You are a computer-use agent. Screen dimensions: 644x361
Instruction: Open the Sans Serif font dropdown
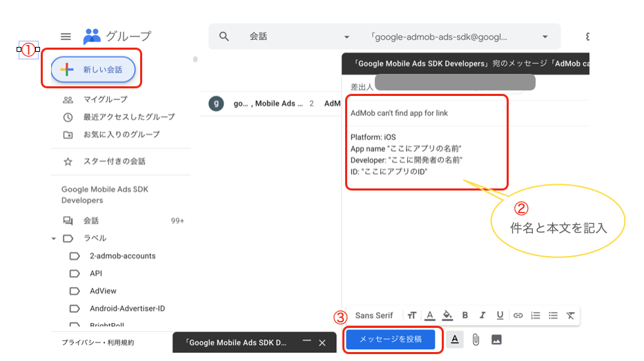click(x=373, y=315)
